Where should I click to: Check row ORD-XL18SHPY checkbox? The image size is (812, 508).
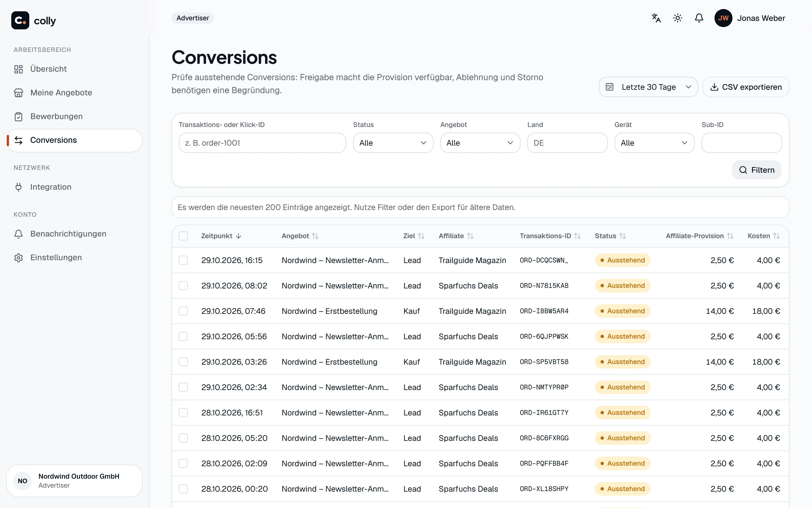click(183, 489)
